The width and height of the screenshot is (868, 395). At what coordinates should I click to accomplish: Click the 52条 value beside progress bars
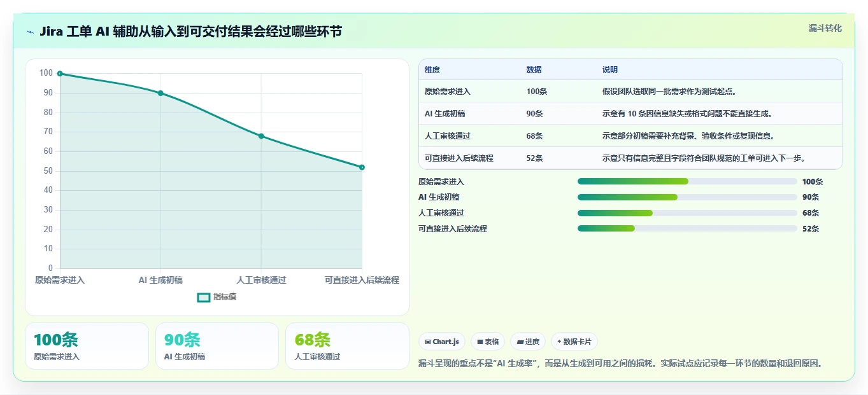point(811,229)
